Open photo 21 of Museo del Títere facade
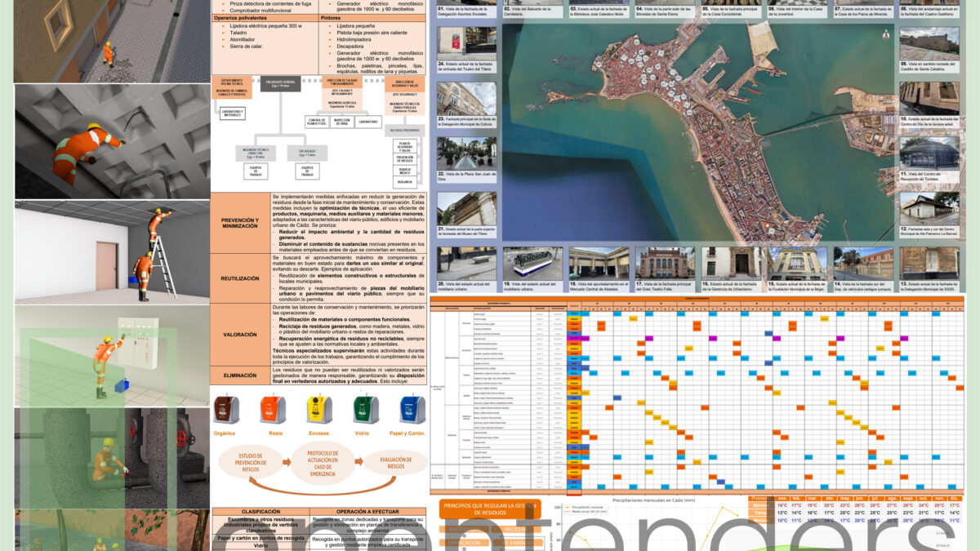The height and width of the screenshot is (551, 980). [466, 208]
